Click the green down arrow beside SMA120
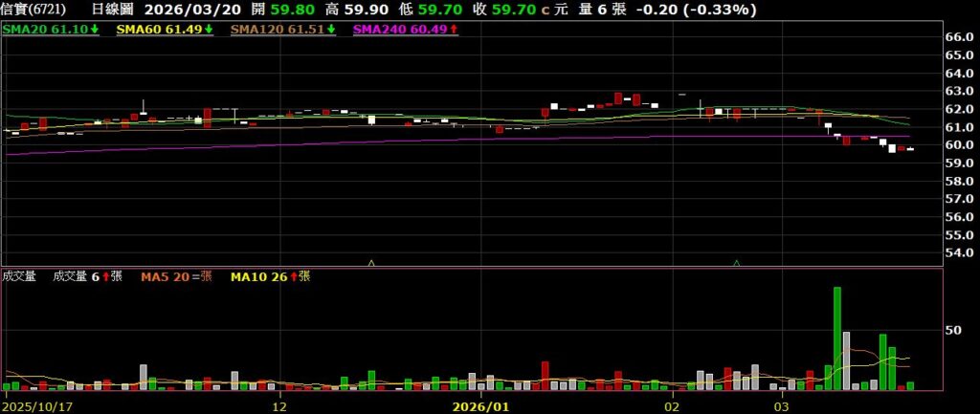Screen dimensions: 980x414 pyautogui.click(x=331, y=31)
